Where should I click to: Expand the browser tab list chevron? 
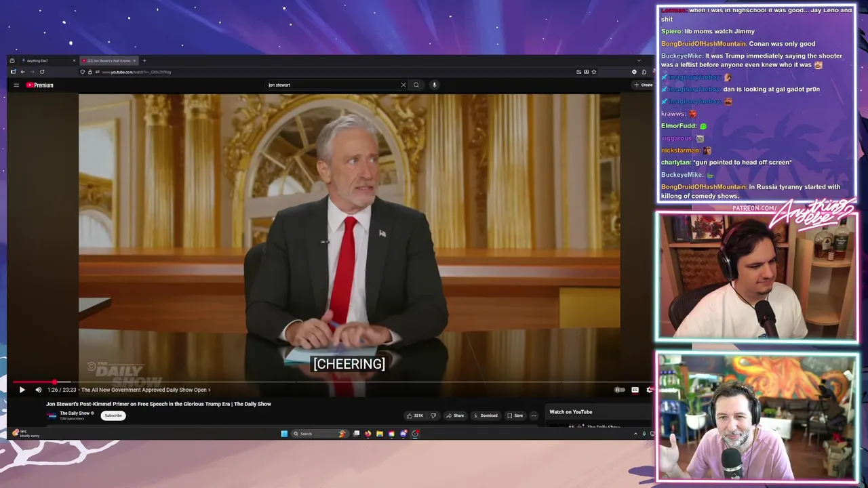639,60
